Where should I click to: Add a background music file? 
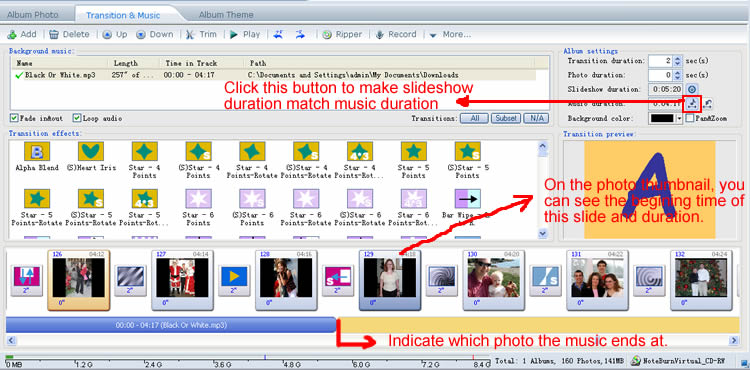click(x=22, y=34)
